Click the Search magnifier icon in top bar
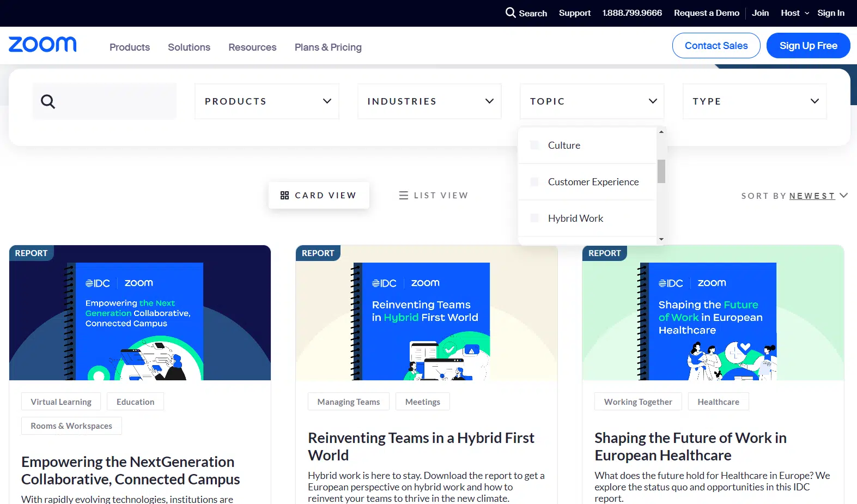This screenshot has width=857, height=504. point(510,13)
